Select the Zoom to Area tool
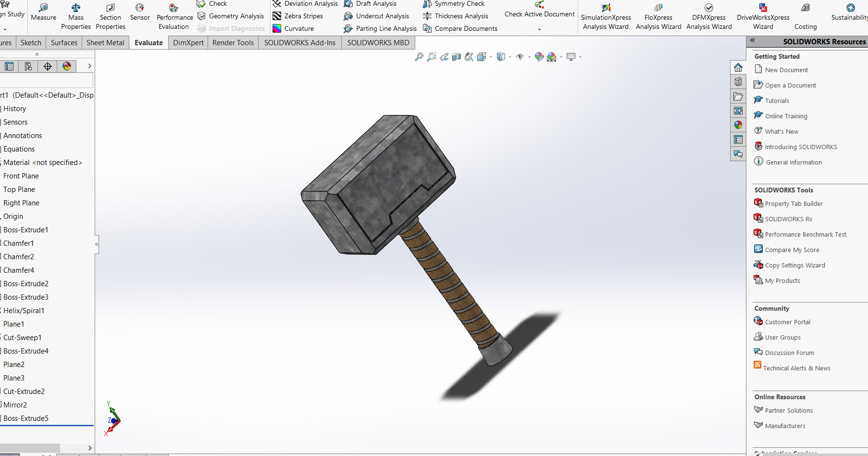 tap(432, 57)
